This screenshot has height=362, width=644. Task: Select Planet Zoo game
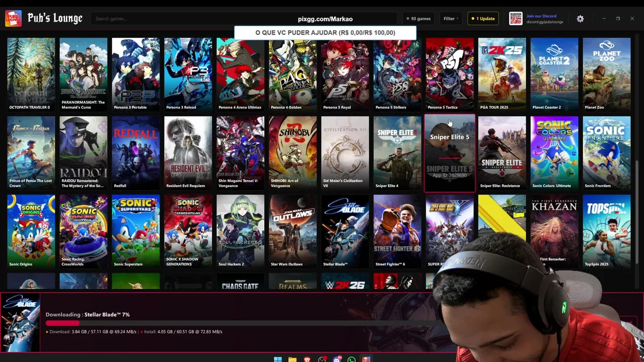[x=607, y=74]
